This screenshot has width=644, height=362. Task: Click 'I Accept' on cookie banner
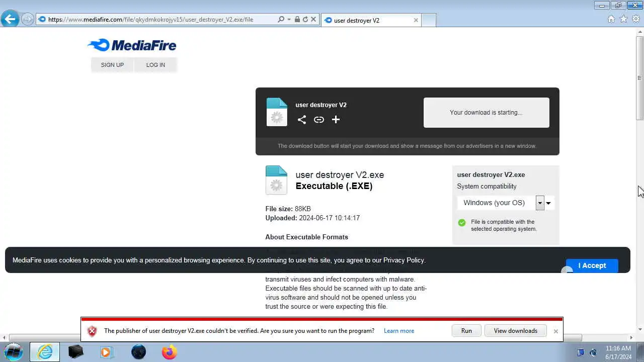[592, 265]
